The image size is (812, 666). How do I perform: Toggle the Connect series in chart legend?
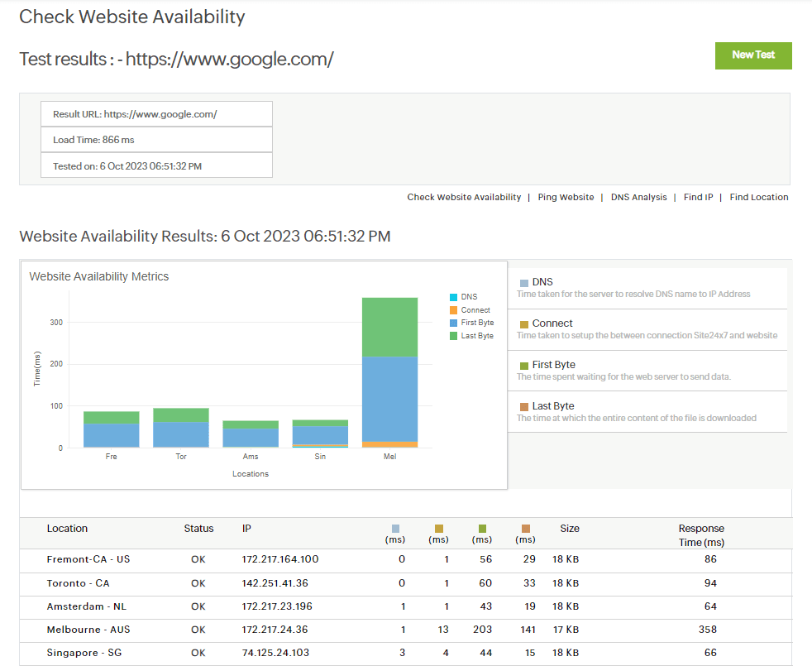pyautogui.click(x=470, y=310)
